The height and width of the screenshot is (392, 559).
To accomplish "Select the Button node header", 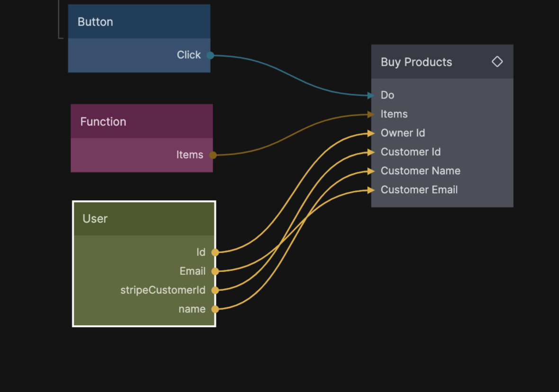I will pos(139,22).
